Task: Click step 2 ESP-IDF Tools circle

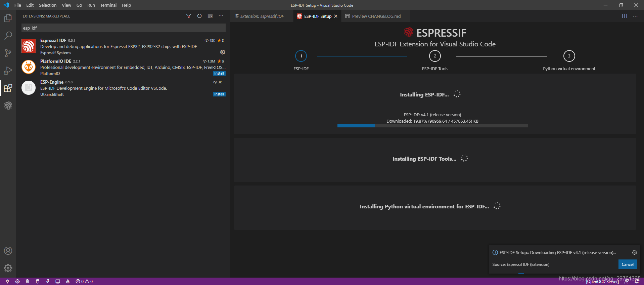Action: [435, 56]
